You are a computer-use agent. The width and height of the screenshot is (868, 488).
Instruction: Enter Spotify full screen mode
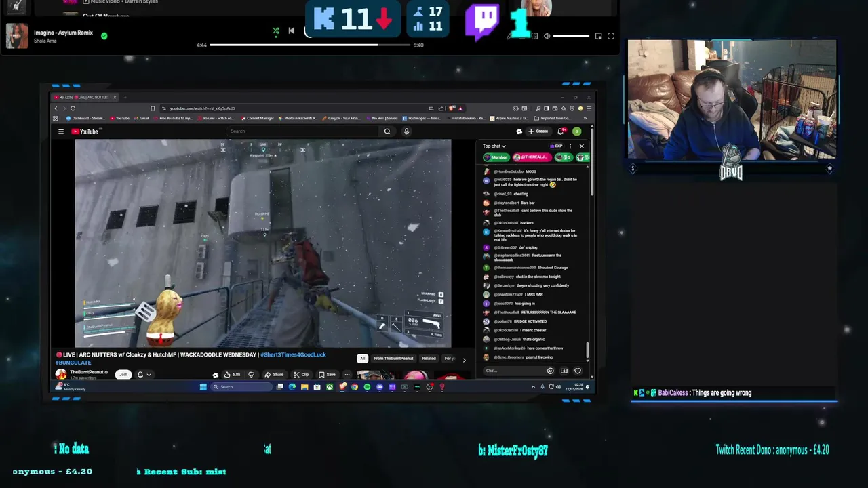610,36
